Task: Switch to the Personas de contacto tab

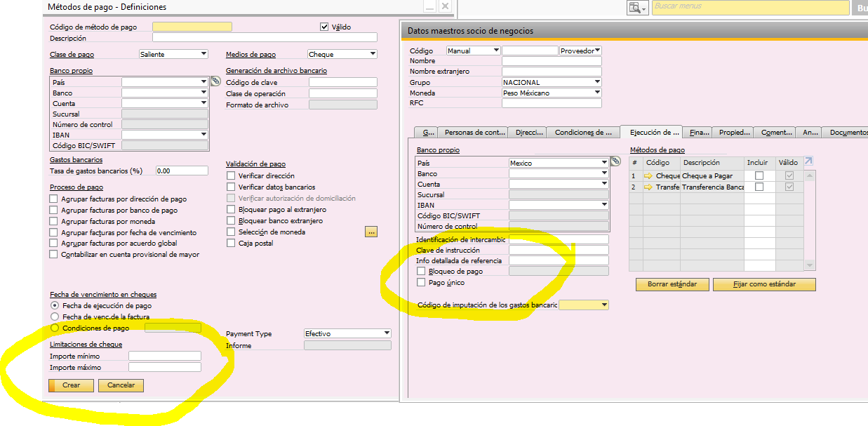Action: coord(474,132)
